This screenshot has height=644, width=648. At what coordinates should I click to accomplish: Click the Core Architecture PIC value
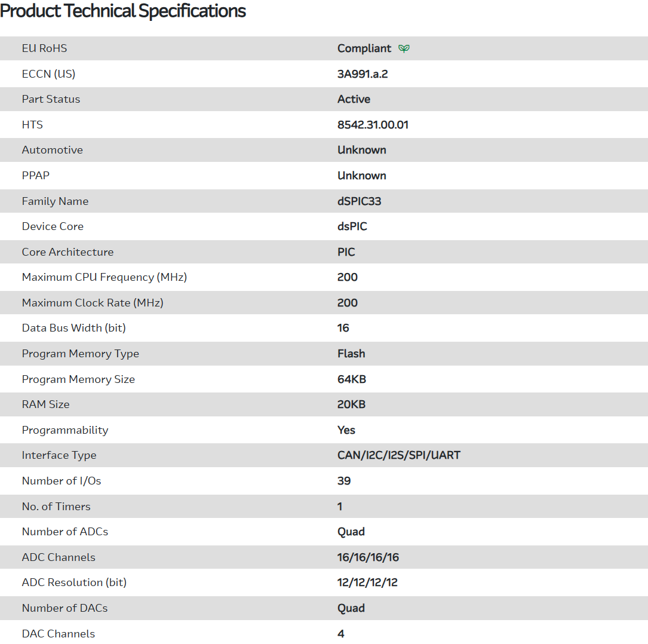click(346, 252)
